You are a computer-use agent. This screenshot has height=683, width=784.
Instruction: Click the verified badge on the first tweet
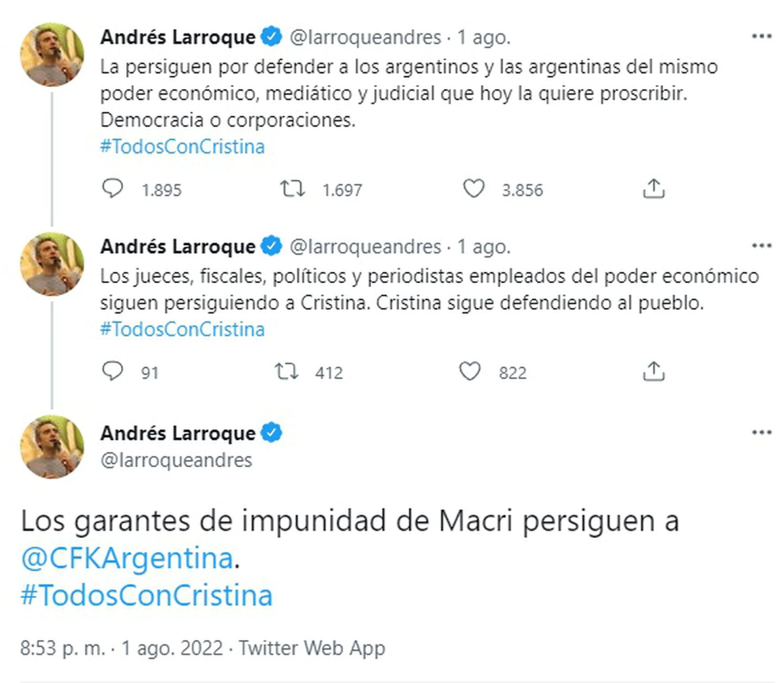pos(270,37)
